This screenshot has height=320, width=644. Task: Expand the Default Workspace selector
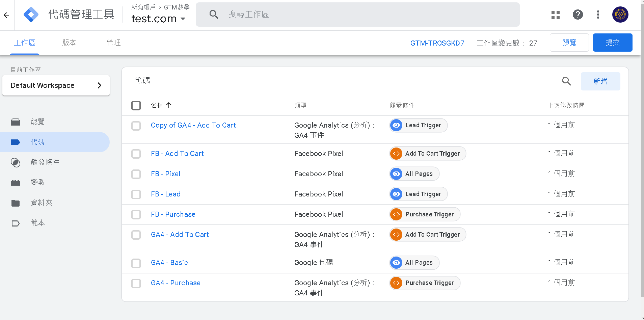click(x=56, y=85)
